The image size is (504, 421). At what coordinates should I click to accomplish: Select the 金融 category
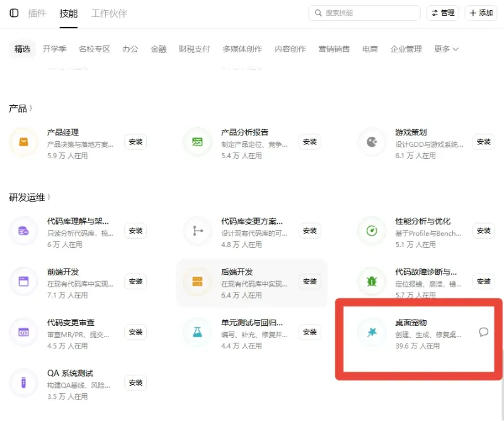(159, 49)
